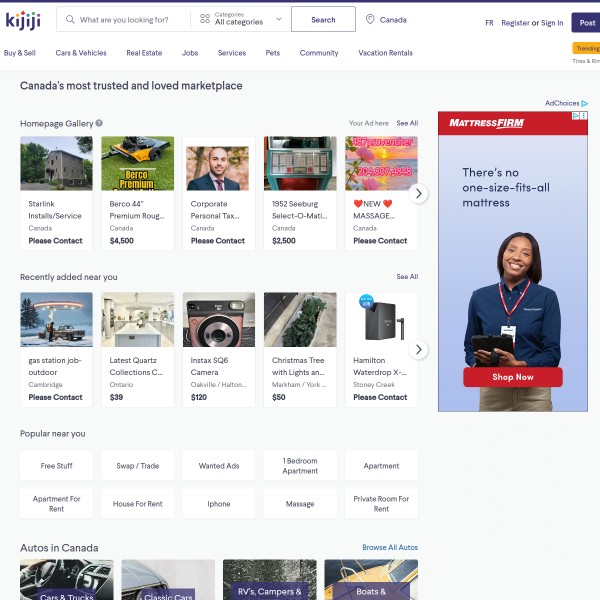This screenshot has width=600, height=600.
Task: Click the Post ad button
Action: pyautogui.click(x=585, y=23)
